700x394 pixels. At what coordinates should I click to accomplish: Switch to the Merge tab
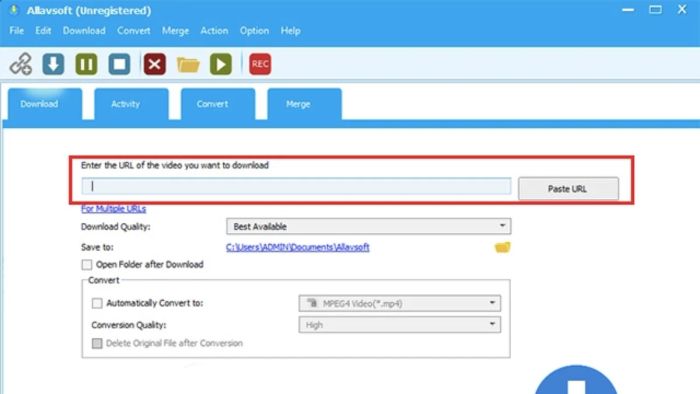point(304,104)
